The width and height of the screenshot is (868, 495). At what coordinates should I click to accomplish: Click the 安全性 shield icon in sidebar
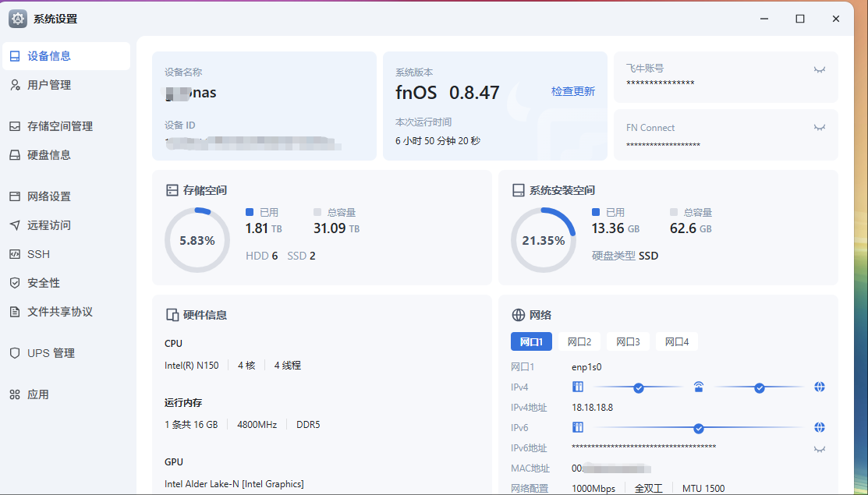click(15, 283)
